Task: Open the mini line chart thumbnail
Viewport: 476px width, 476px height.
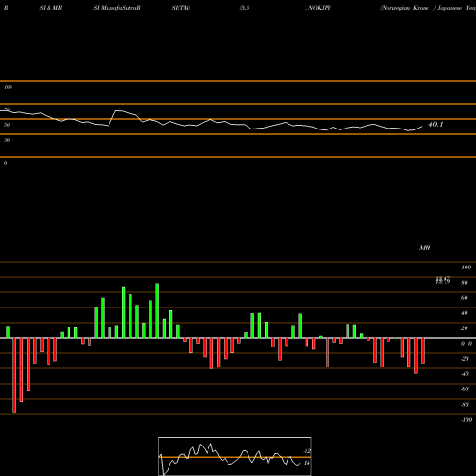Action: (235, 456)
